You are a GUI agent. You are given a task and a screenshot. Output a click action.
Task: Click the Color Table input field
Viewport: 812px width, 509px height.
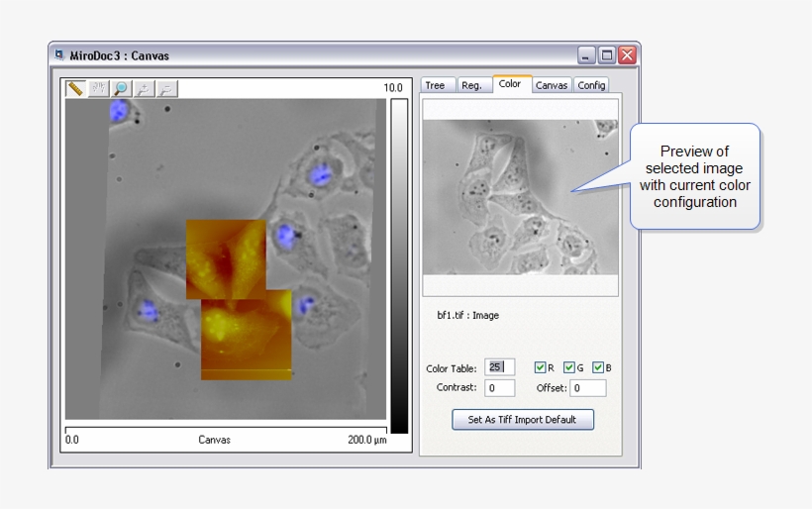tap(499, 367)
